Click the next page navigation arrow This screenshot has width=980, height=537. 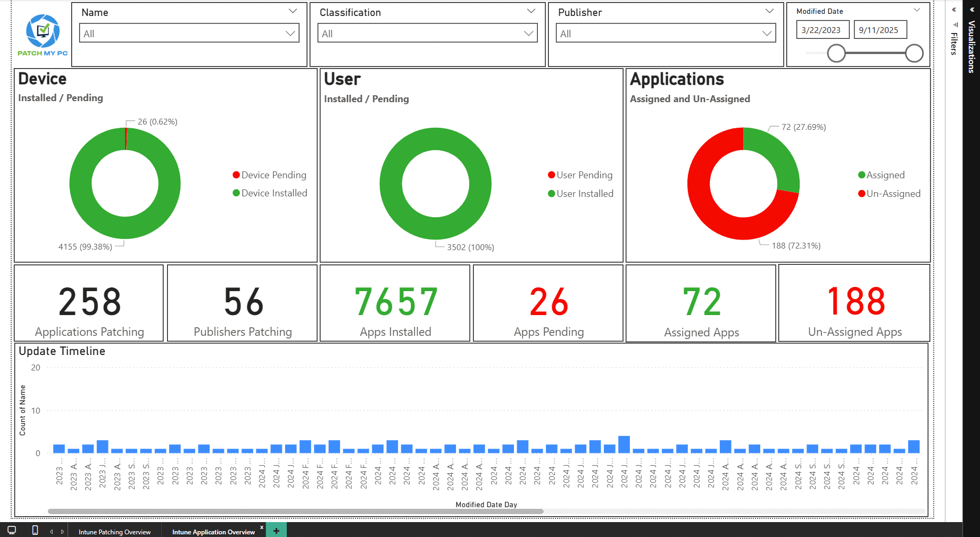click(x=63, y=530)
